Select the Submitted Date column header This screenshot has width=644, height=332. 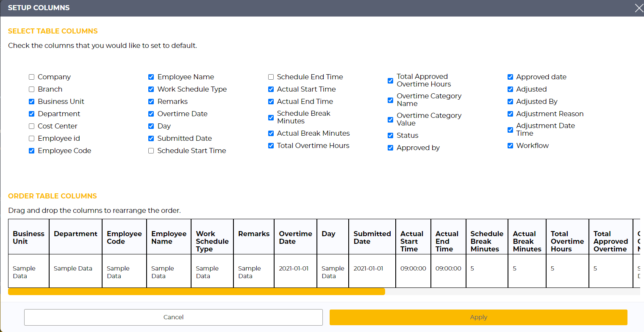[x=372, y=237]
